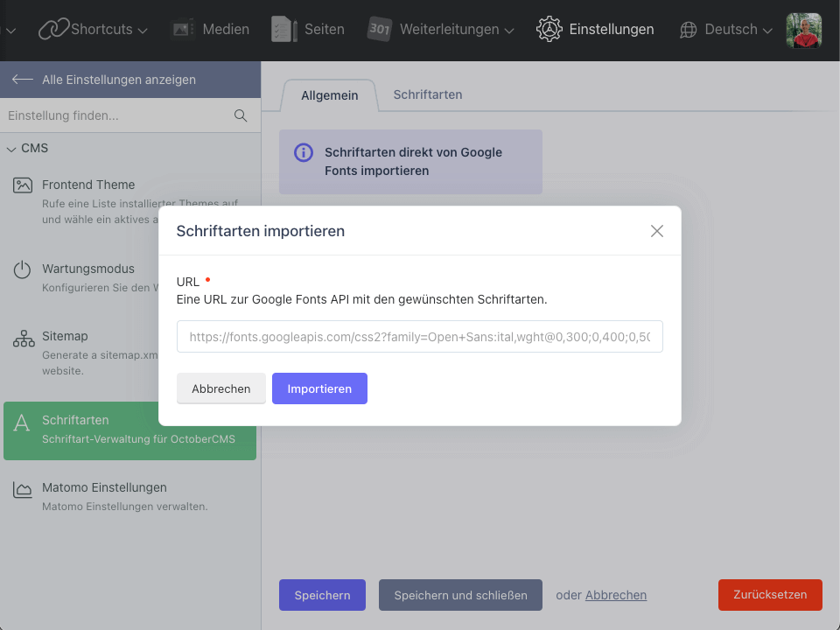Click the Seiten checklist page icon
840x630 pixels.
pos(283,29)
